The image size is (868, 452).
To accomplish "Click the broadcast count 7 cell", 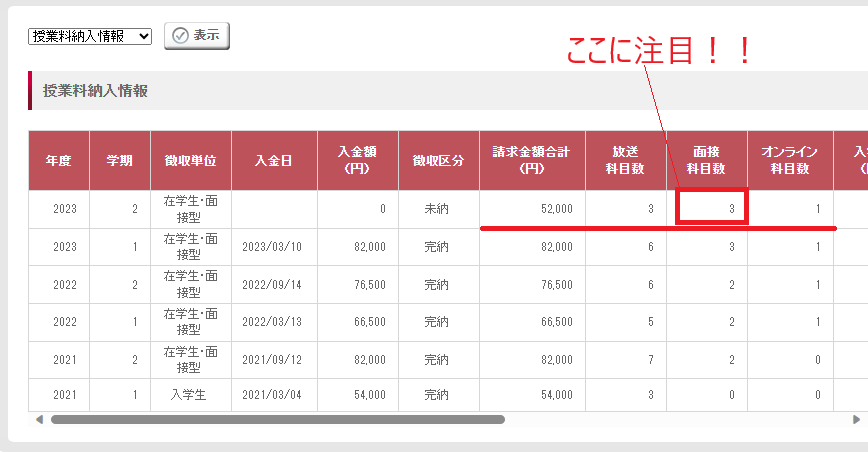I will point(626,360).
